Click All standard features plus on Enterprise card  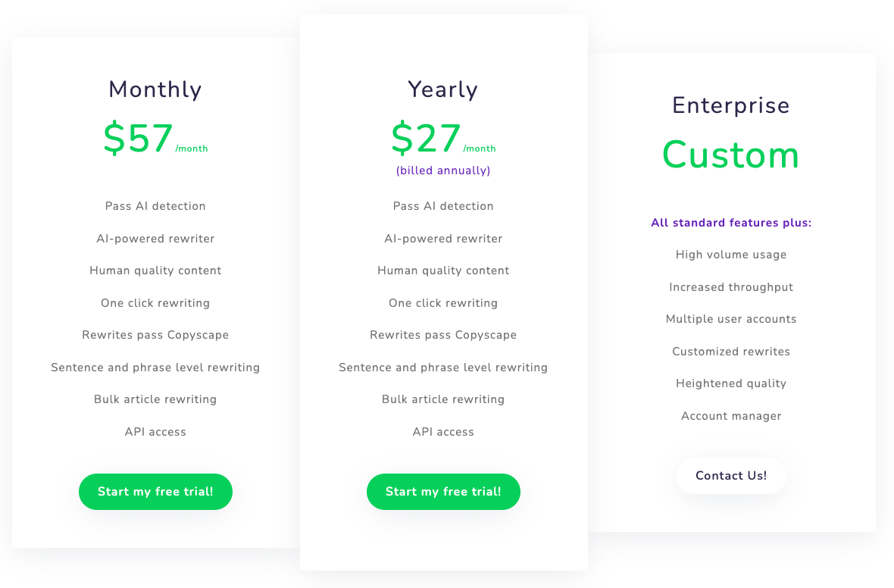(730, 223)
